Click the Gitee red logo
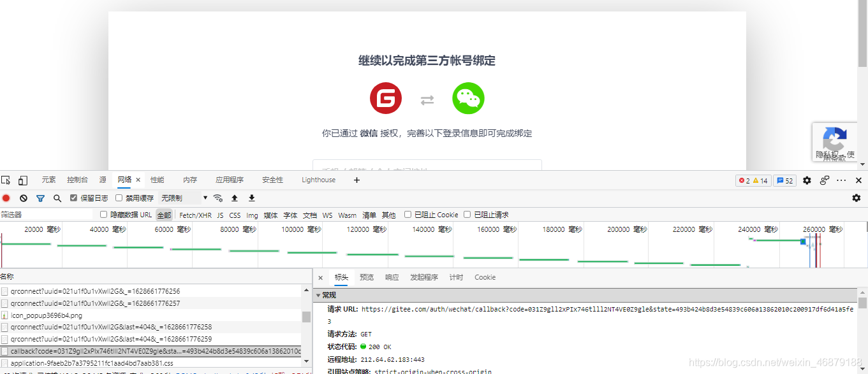This screenshot has height=374, width=868. tap(386, 99)
